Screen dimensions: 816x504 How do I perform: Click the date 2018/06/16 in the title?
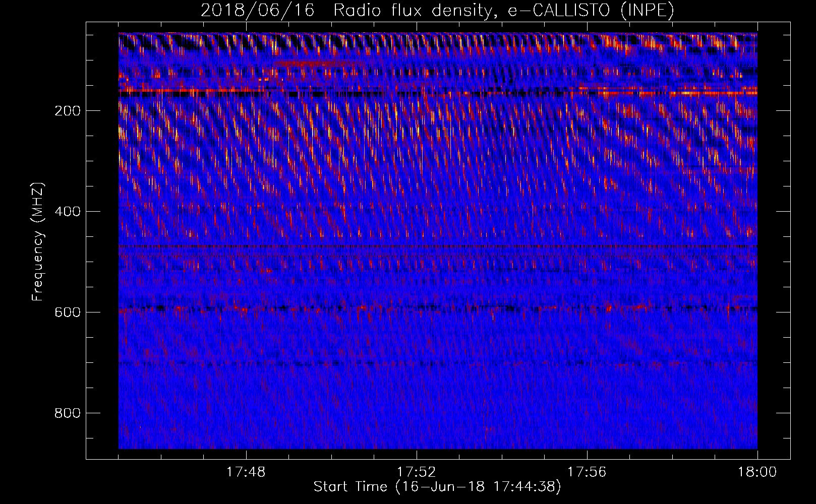point(257,10)
